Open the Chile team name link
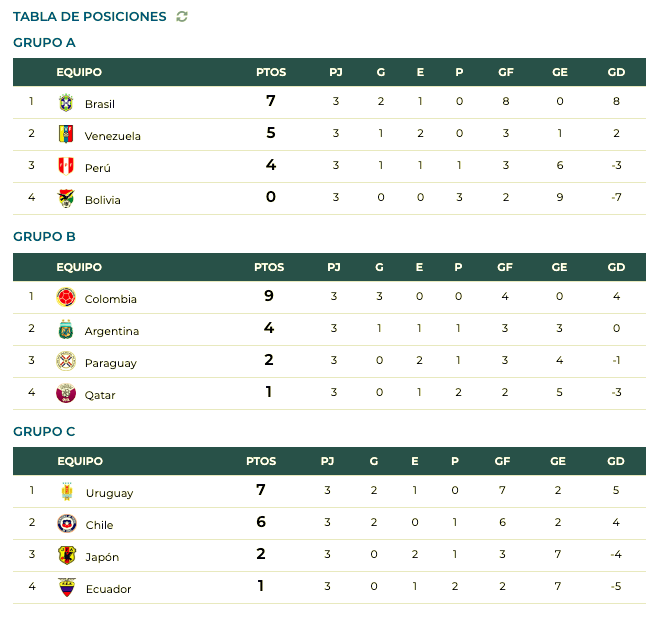653x617 pixels. tap(100, 525)
